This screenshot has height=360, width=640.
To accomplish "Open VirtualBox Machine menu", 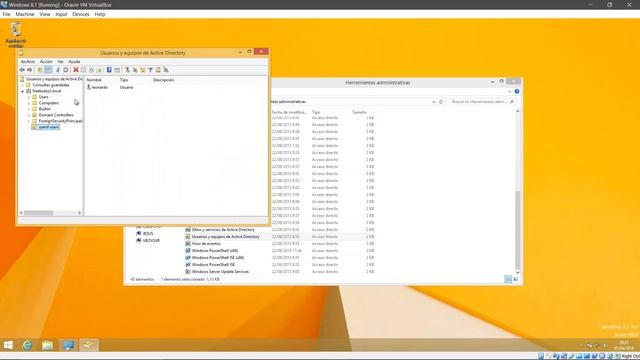I will [25, 14].
